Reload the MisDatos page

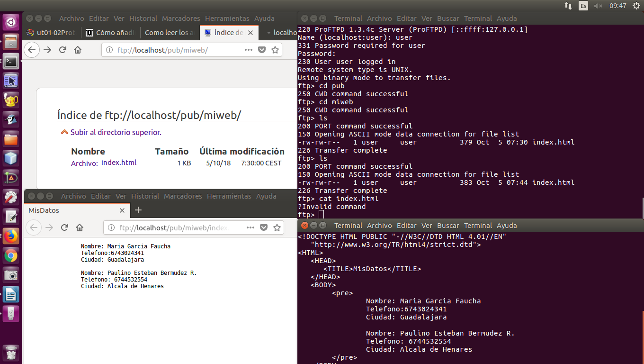coord(64,227)
